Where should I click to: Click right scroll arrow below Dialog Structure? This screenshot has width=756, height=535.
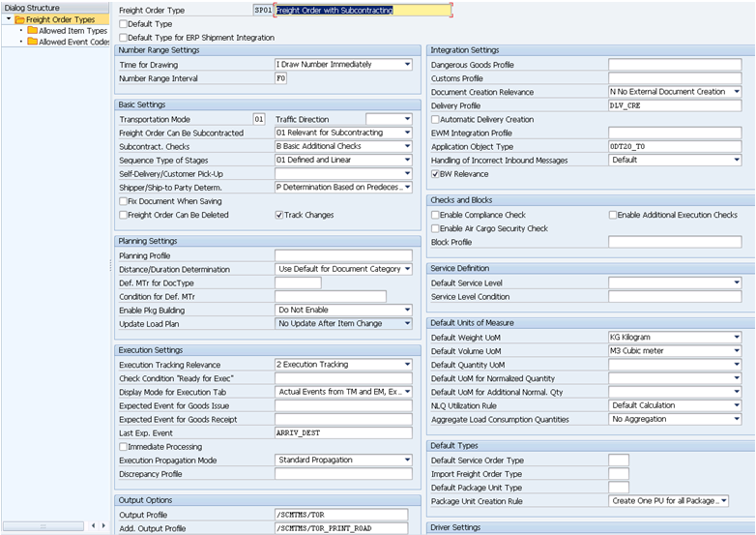point(103,525)
